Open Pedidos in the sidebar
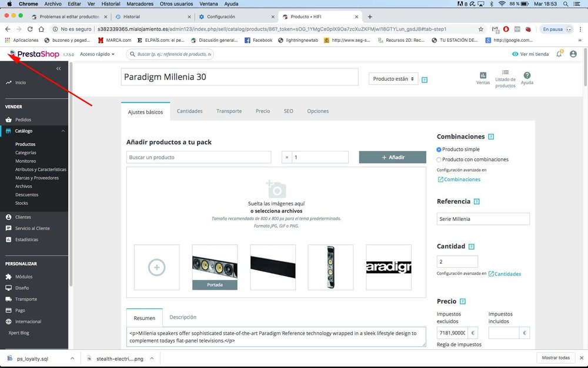 [x=24, y=120]
